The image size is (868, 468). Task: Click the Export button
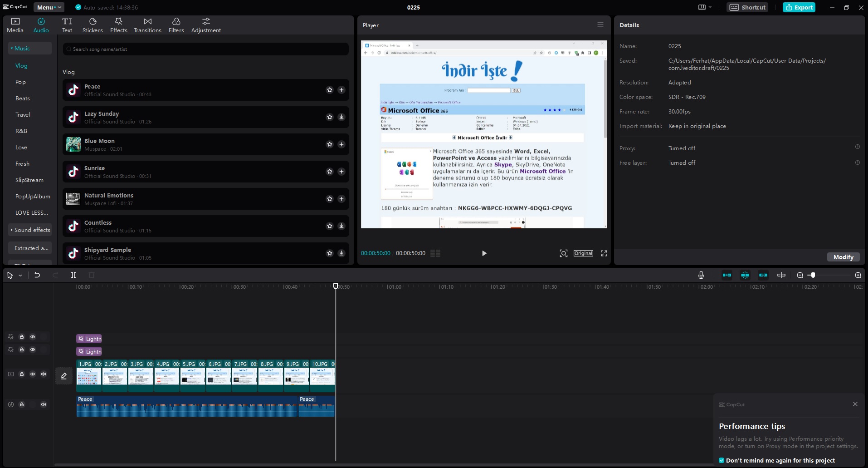[799, 7]
